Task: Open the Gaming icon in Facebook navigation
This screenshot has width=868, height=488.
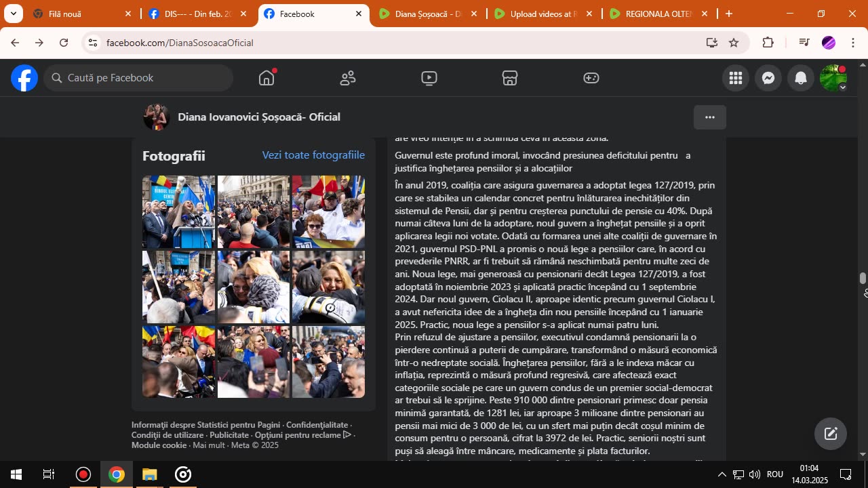Action: pos(591,78)
